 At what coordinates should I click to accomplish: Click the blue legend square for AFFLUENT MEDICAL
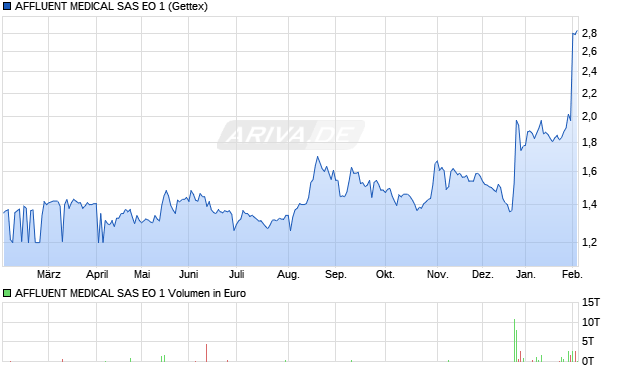tap(7, 6)
